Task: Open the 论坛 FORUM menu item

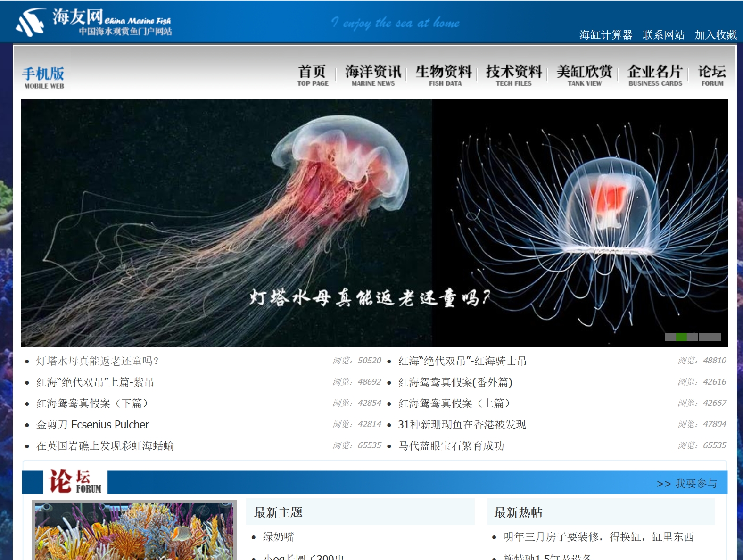Action: coord(712,75)
